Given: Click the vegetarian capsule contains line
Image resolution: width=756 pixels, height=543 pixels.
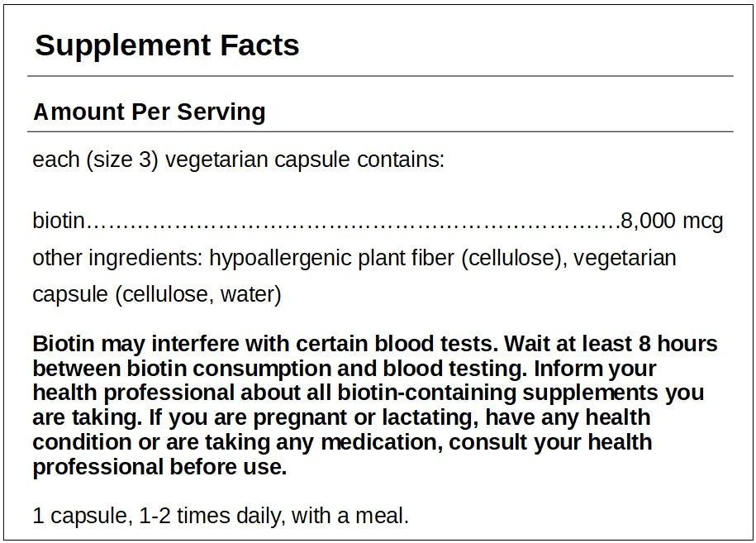Looking at the screenshot, I should [x=238, y=160].
